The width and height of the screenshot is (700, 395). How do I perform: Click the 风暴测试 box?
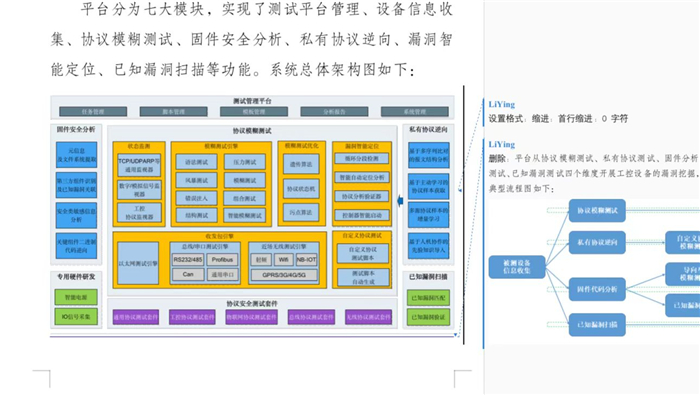pyautogui.click(x=196, y=180)
